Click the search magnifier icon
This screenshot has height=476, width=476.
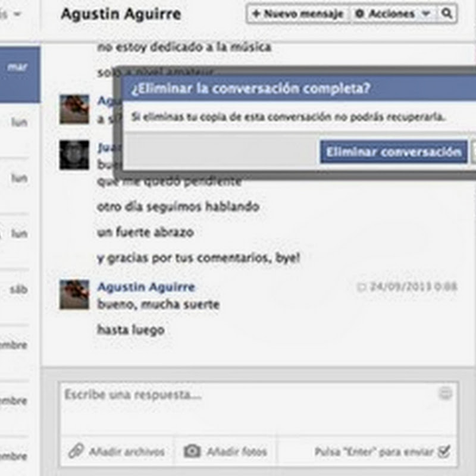coord(447,13)
